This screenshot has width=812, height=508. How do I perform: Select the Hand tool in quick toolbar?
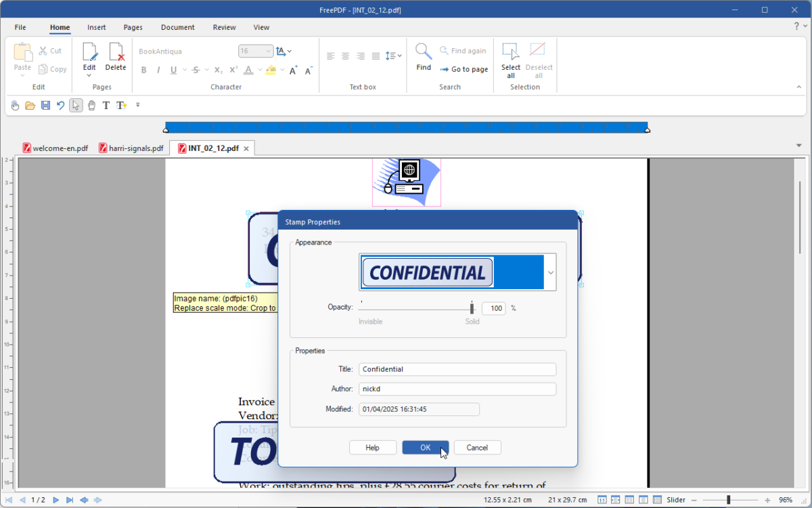point(91,105)
